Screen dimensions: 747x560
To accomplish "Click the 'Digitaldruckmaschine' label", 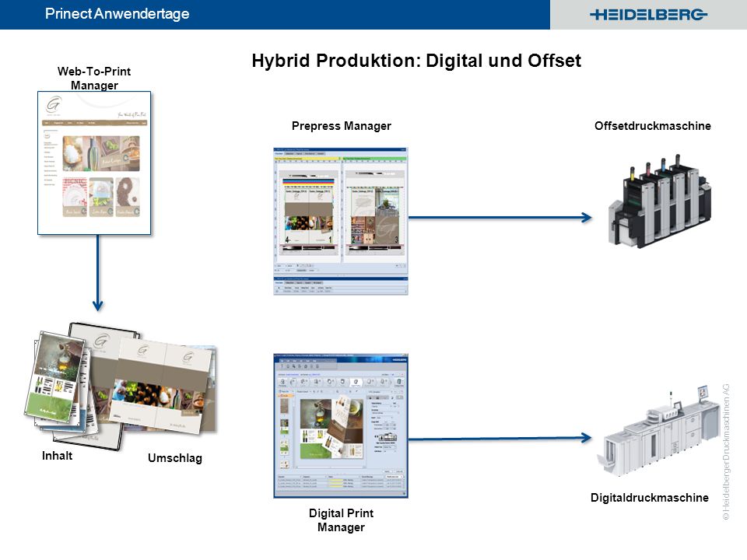I will click(x=649, y=498).
